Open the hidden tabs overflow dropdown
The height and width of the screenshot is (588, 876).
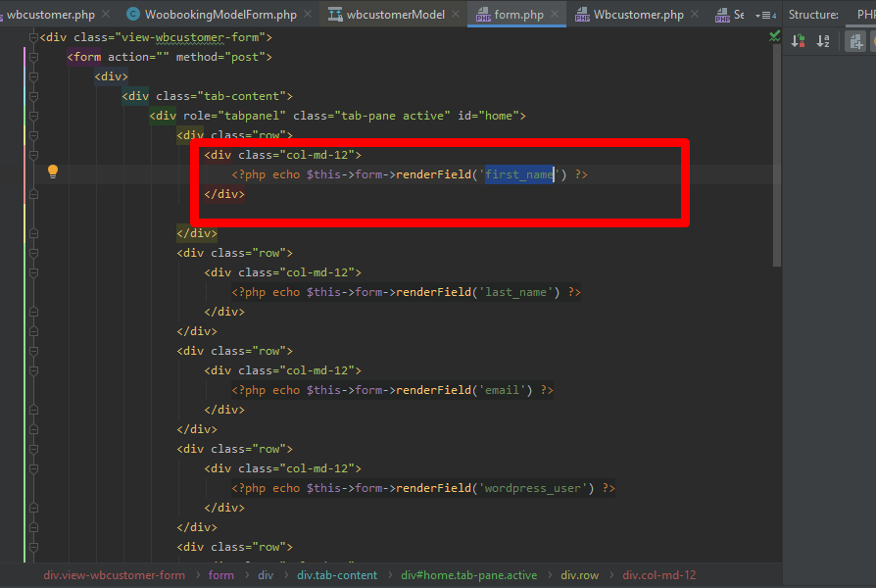click(x=764, y=15)
